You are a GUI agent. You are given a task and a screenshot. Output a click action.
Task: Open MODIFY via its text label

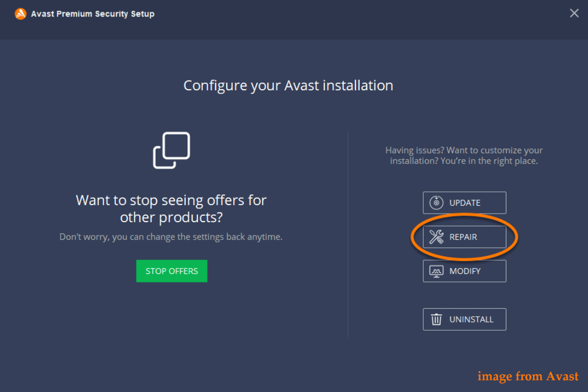[x=465, y=271]
